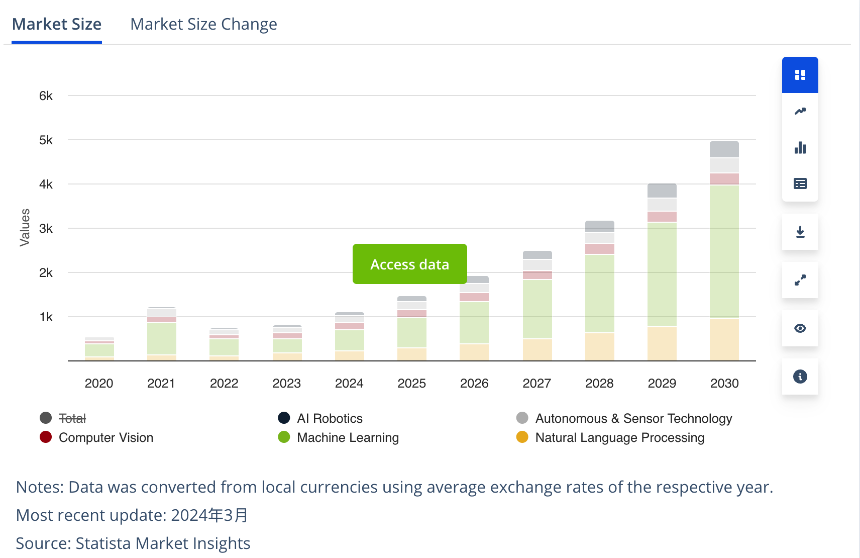The width and height of the screenshot is (860, 558).
Task: Click the Machine Learning green legend dot
Action: click(x=284, y=437)
